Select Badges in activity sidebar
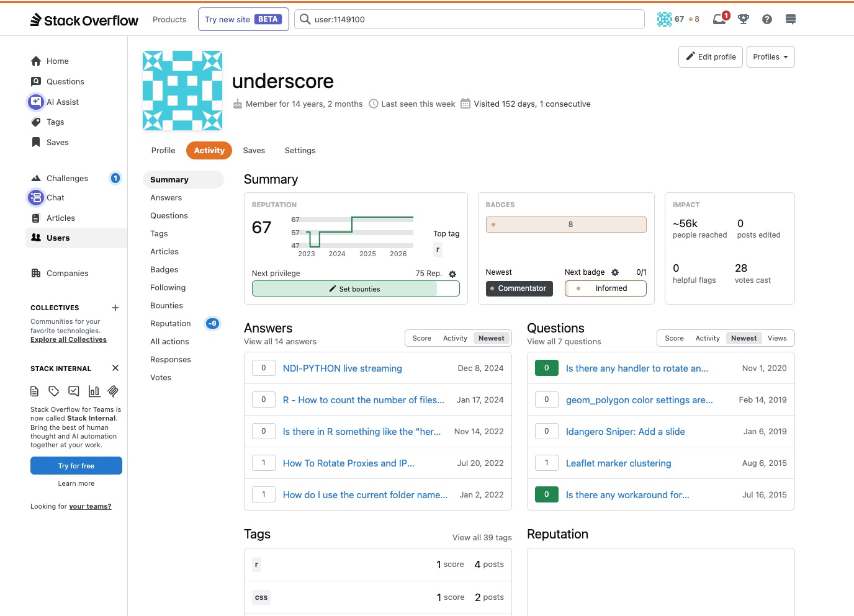Viewport: 854px width, 616px height. tap(164, 270)
